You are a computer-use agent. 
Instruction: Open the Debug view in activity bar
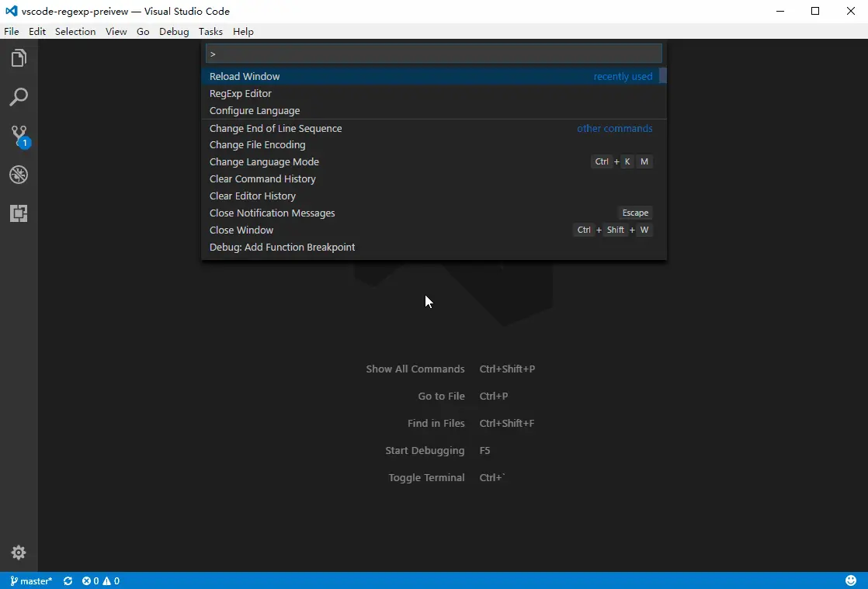pyautogui.click(x=19, y=175)
